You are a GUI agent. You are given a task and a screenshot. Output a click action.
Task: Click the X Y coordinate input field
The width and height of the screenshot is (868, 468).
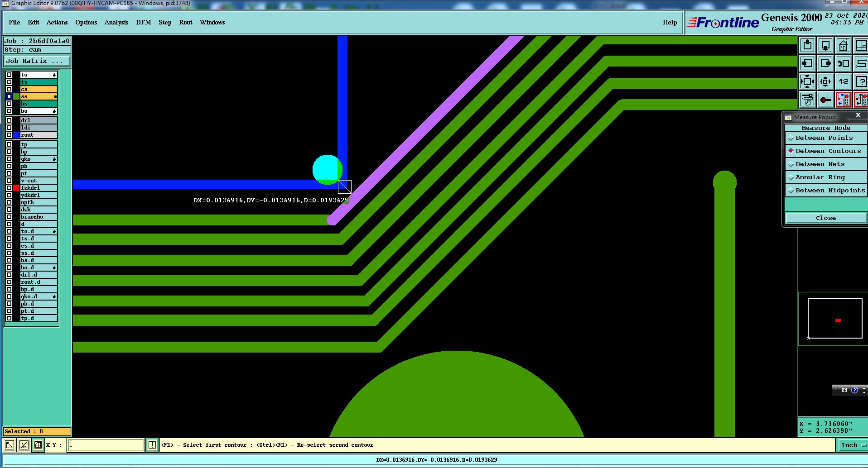point(106,445)
